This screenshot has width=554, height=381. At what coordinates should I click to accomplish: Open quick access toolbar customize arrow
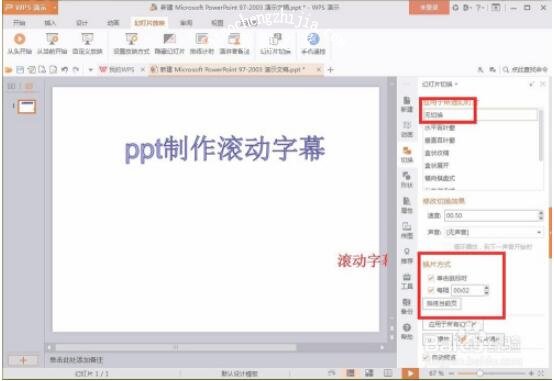click(90, 70)
